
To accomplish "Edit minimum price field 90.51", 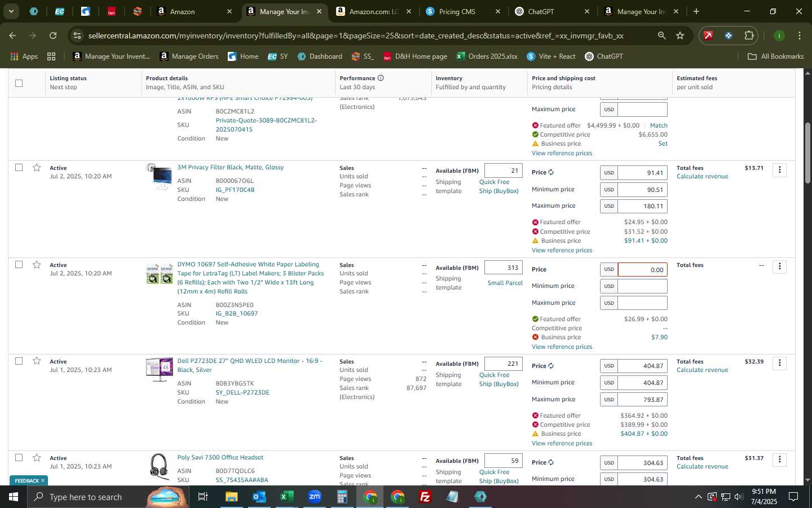I will coord(642,190).
